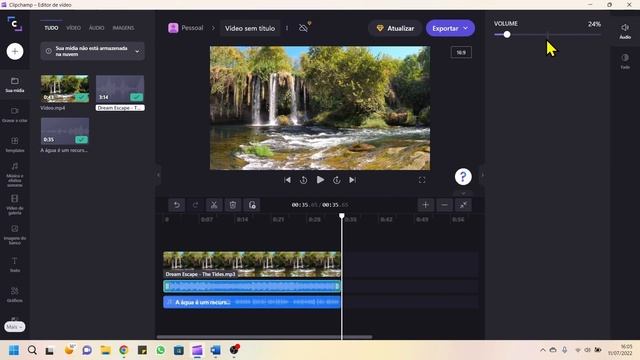Select the Dream Escape audio thumbnail
Image resolution: width=640 pixels, height=360 pixels.
click(x=120, y=89)
